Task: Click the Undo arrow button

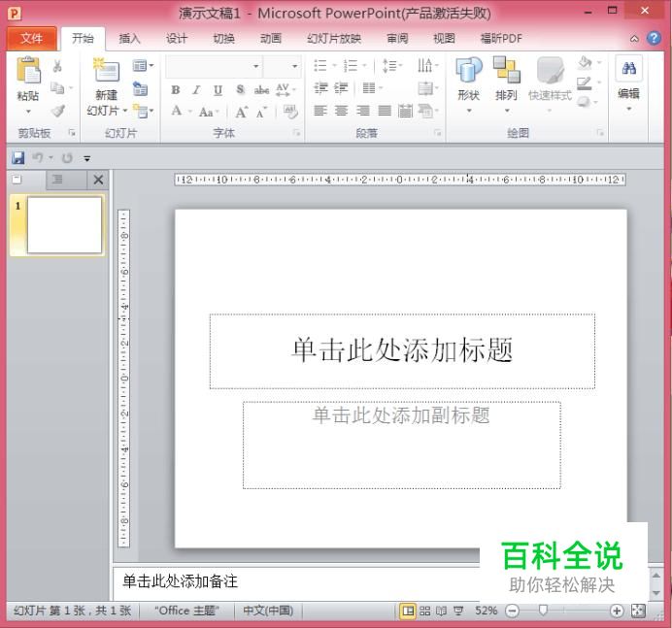Action: point(38,157)
